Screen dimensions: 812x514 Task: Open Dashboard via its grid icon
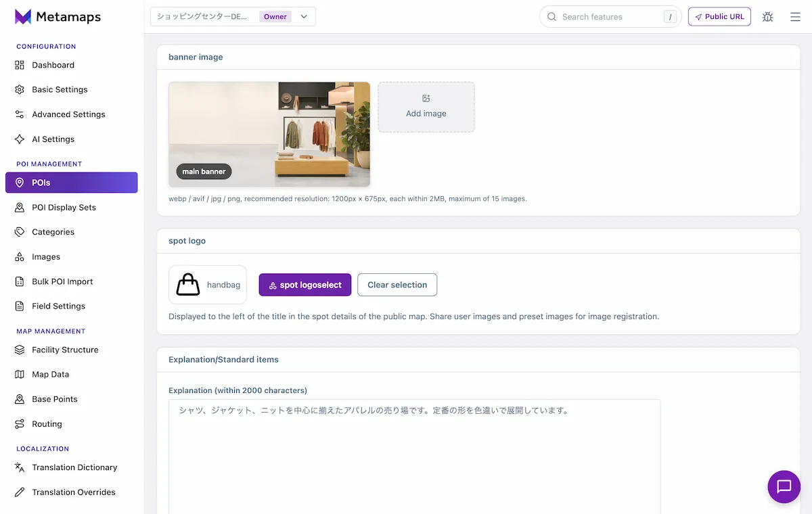[x=20, y=65]
